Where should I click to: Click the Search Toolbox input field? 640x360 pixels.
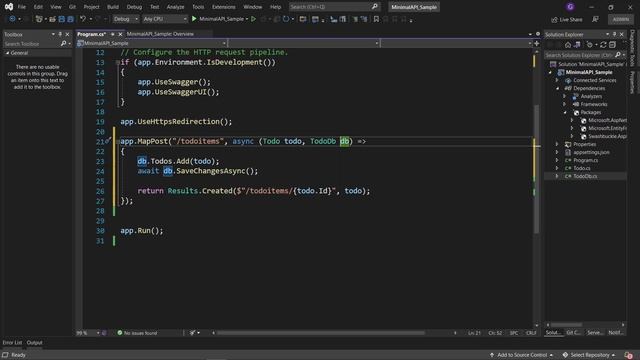(31, 43)
